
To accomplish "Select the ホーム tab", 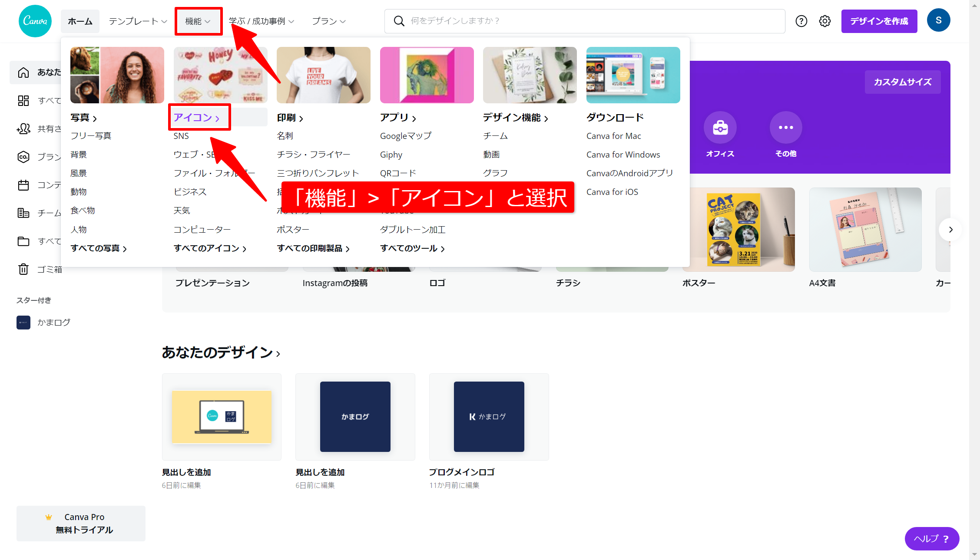I will (x=80, y=21).
